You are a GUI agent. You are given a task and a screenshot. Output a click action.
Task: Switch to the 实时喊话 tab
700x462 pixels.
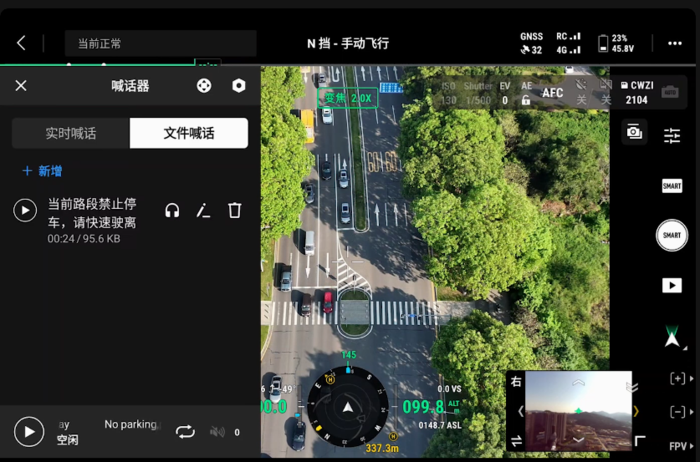pyautogui.click(x=71, y=133)
